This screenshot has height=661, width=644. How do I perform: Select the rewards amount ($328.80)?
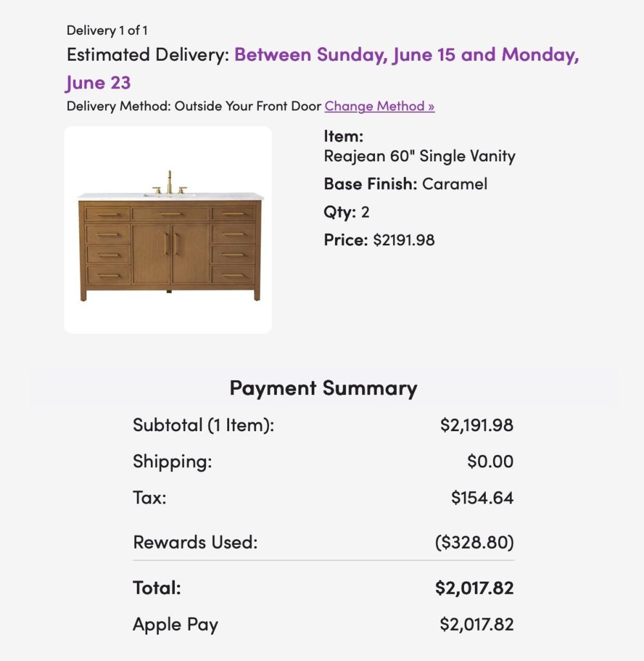[x=474, y=542]
